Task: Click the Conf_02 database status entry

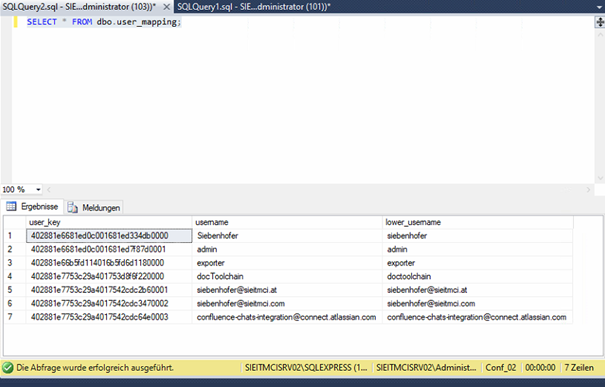Action: pos(500,368)
